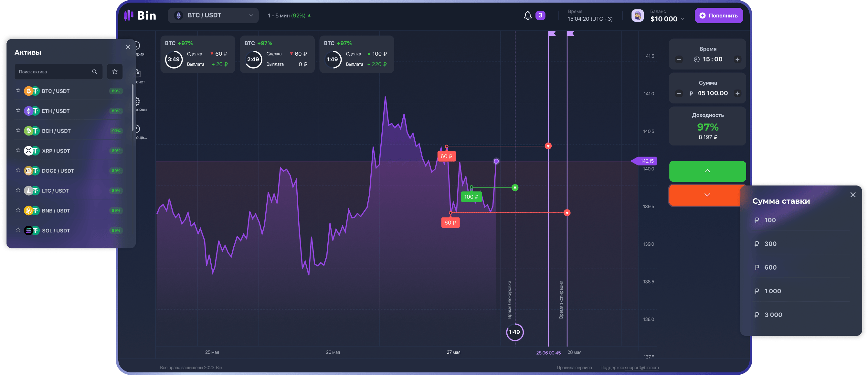Open favorites star filter button
The width and height of the screenshot is (868, 375).
point(115,72)
